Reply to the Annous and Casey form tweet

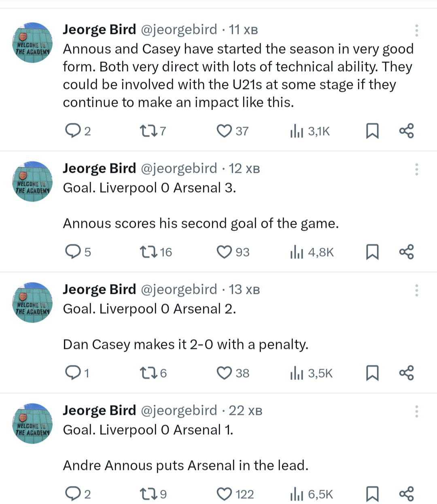tap(73, 131)
